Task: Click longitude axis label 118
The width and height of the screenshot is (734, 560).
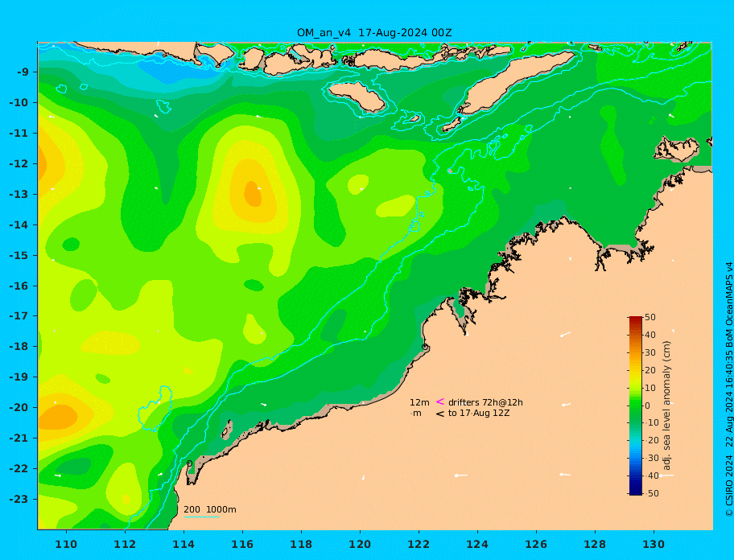Action: point(301,545)
